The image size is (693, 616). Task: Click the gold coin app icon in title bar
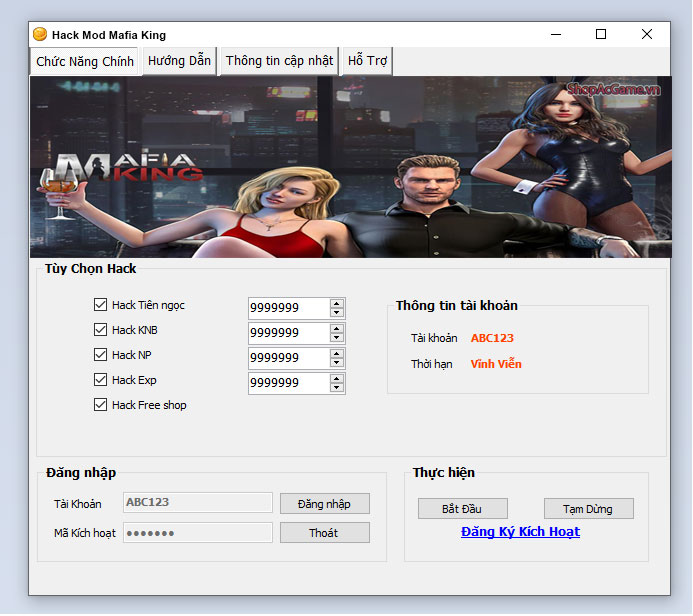(x=40, y=34)
